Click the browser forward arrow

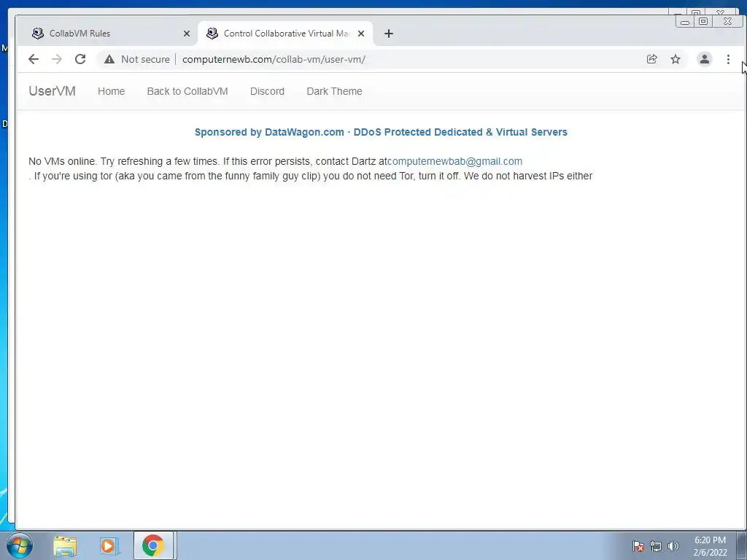tap(57, 59)
